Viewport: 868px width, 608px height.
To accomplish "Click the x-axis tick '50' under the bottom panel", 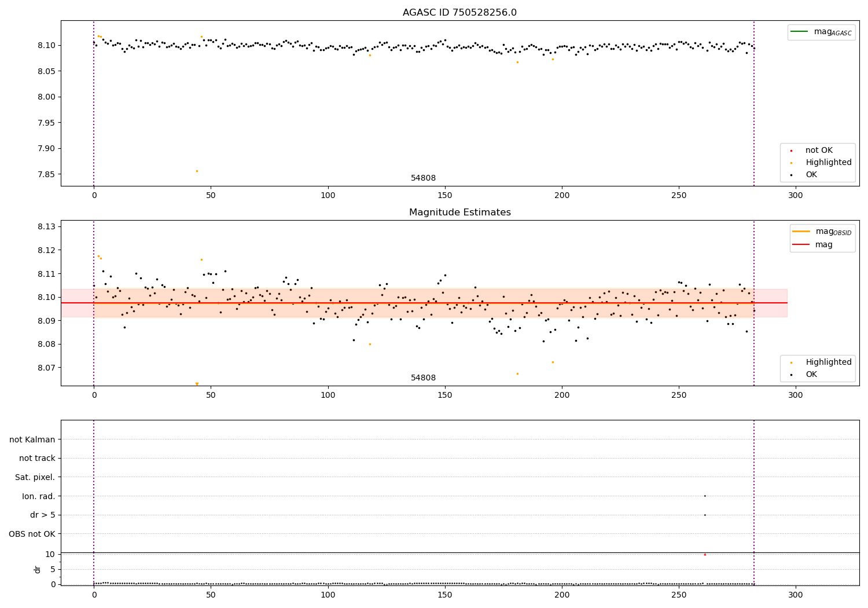I will click(x=211, y=595).
